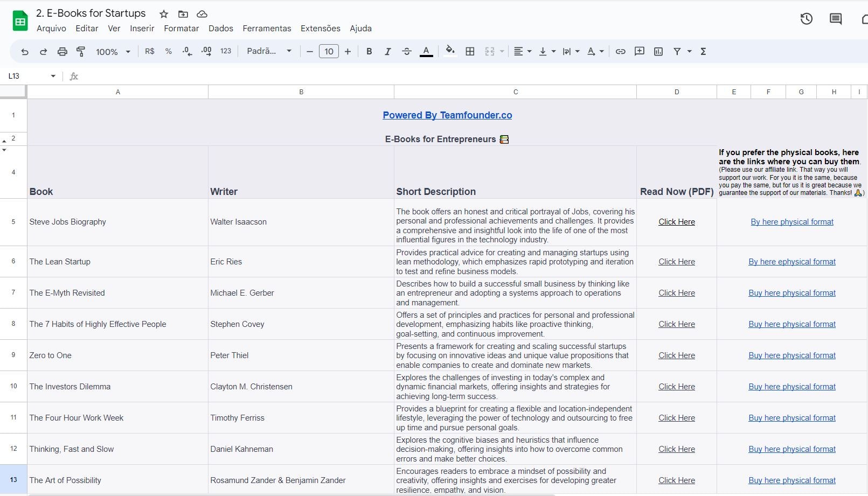Toggle strikethrough formatting

407,52
